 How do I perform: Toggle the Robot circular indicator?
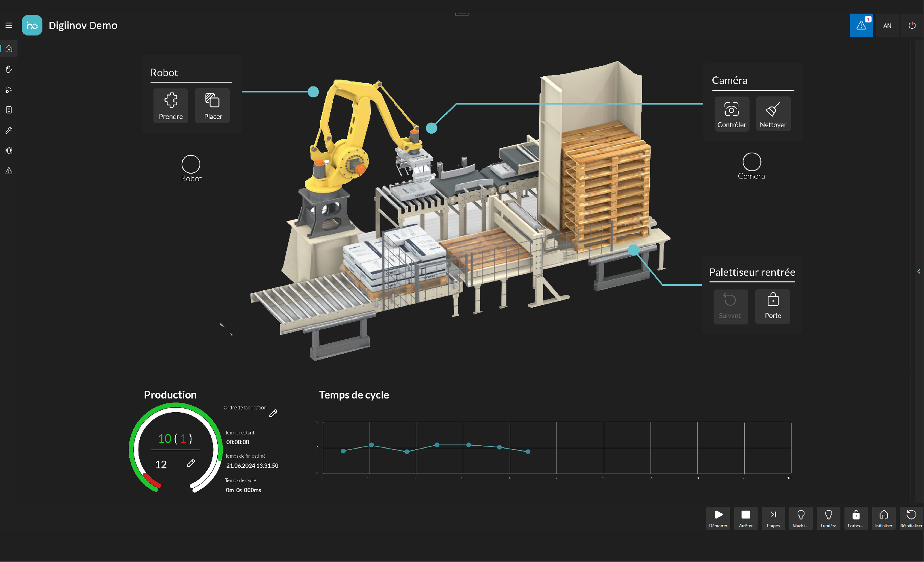coord(191,164)
